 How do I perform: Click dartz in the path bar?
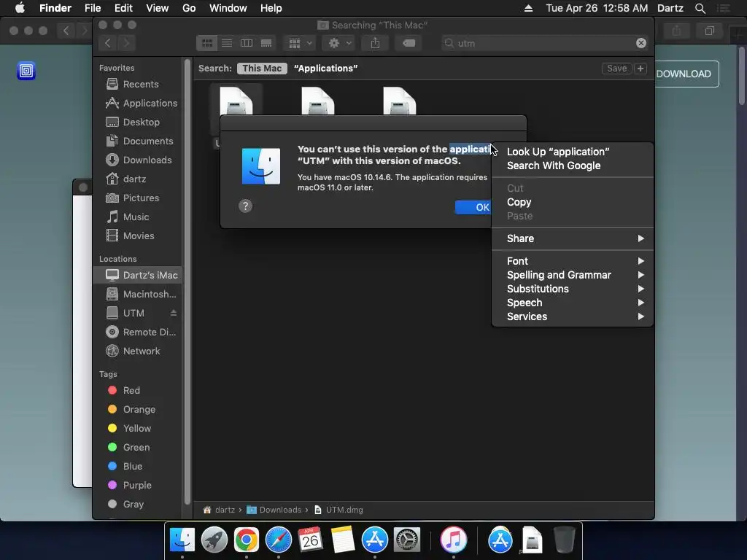click(x=220, y=510)
